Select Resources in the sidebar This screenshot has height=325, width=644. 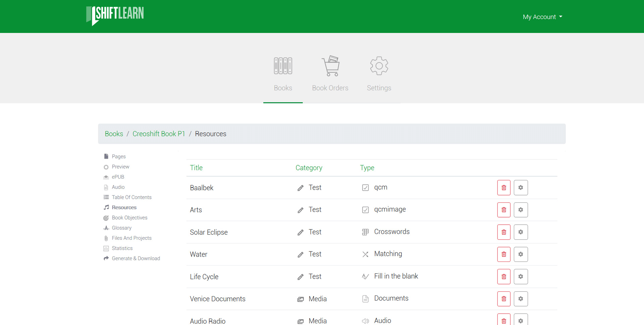[x=124, y=207]
